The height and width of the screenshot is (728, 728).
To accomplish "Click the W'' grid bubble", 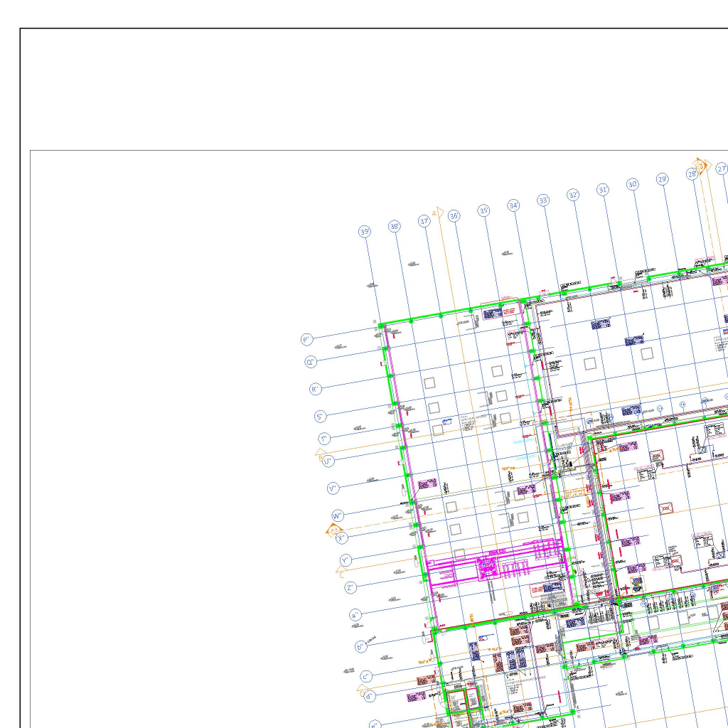I will click(x=338, y=515).
